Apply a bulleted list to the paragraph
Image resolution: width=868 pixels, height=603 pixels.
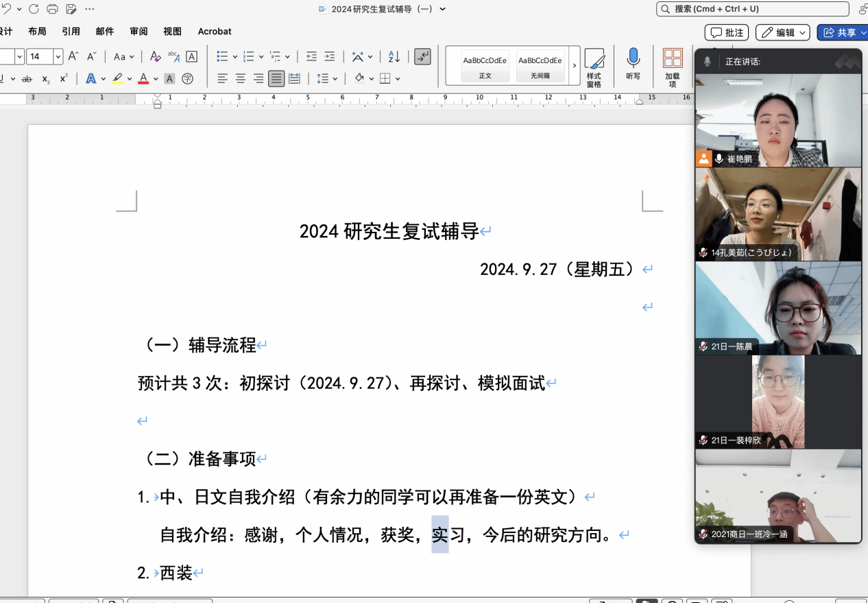(222, 56)
